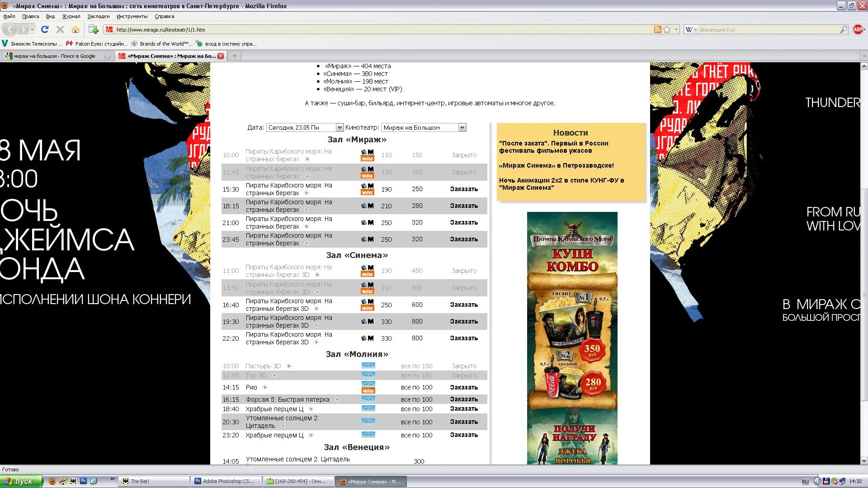The width and height of the screenshot is (868, 488).
Task: Click the search magnifier icon in search box
Action: click(843, 29)
